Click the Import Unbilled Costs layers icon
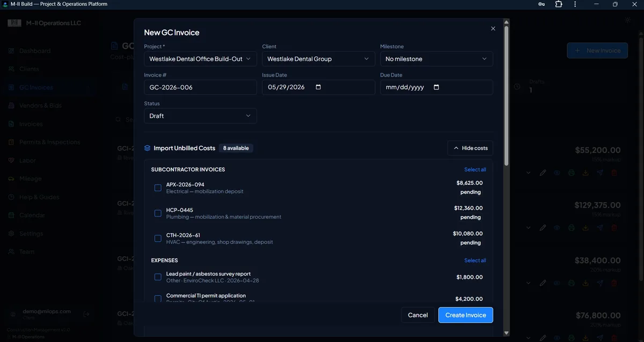 pyautogui.click(x=148, y=148)
